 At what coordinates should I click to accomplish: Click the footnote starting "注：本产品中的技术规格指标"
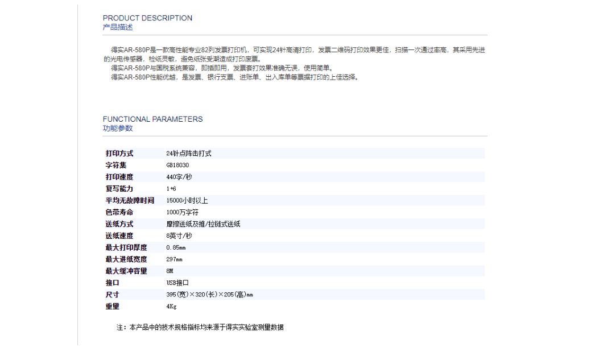(200, 328)
